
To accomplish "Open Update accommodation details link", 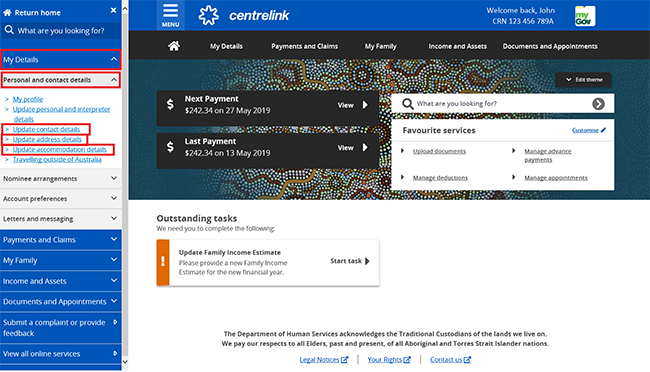I will click(x=59, y=149).
